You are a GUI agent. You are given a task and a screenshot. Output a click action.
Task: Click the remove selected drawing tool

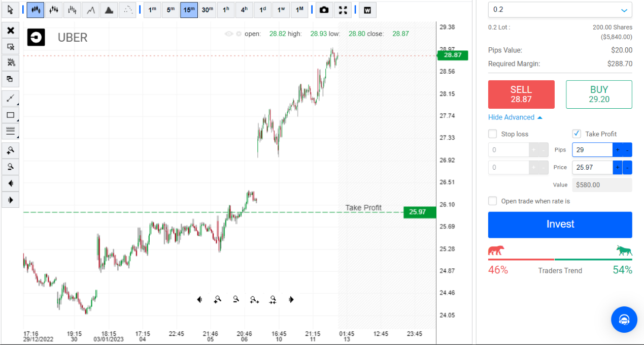pyautogui.click(x=10, y=47)
